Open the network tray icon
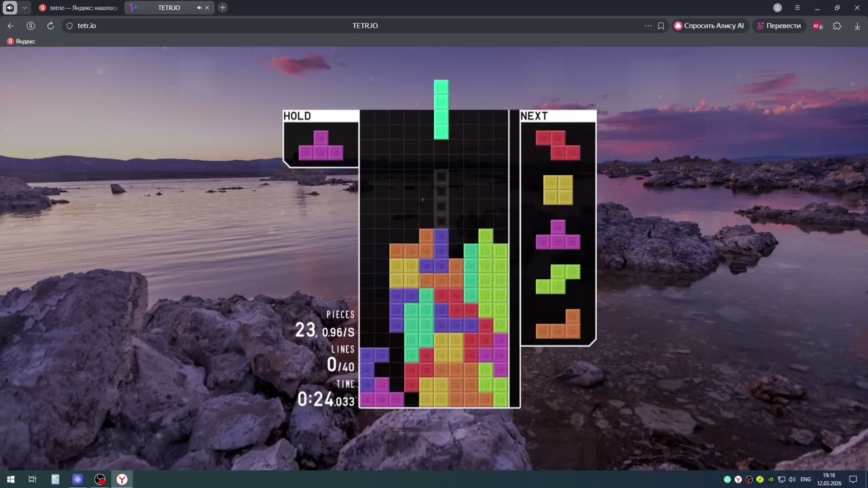This screenshot has height=488, width=868. 781,479
